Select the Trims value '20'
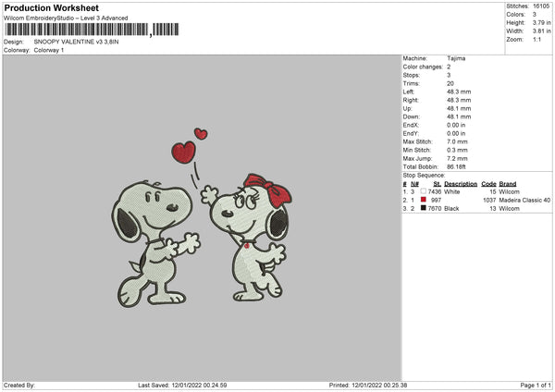555x392 pixels. click(450, 83)
